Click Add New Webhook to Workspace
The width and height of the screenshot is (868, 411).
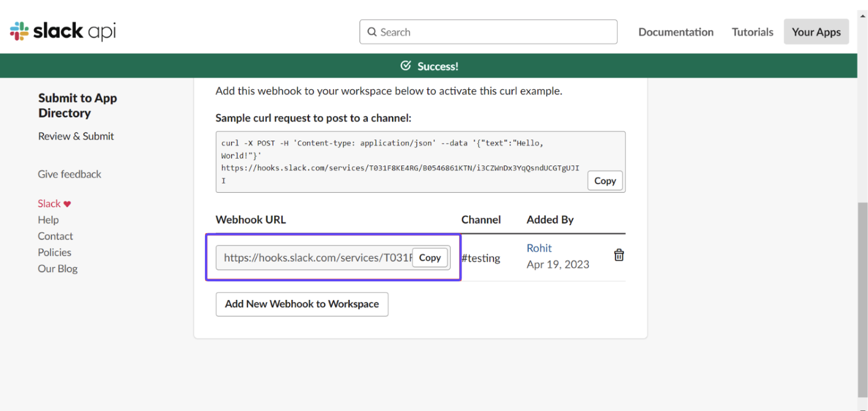302,304
